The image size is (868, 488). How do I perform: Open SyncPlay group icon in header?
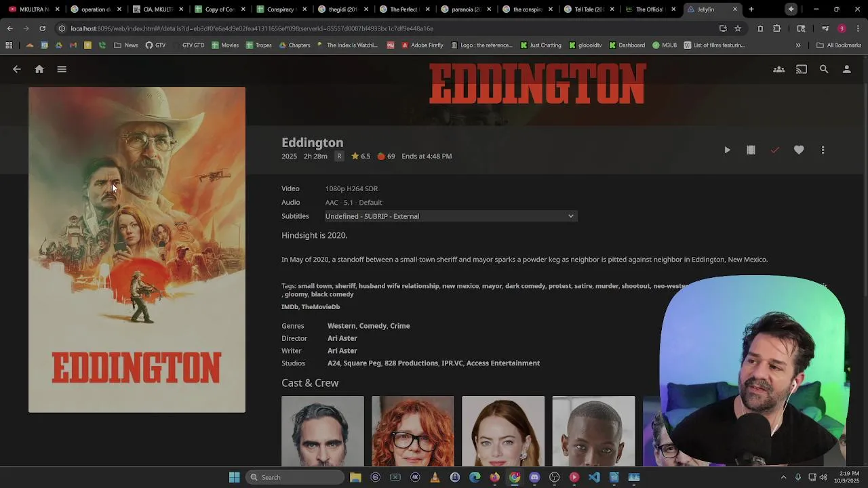tap(779, 69)
